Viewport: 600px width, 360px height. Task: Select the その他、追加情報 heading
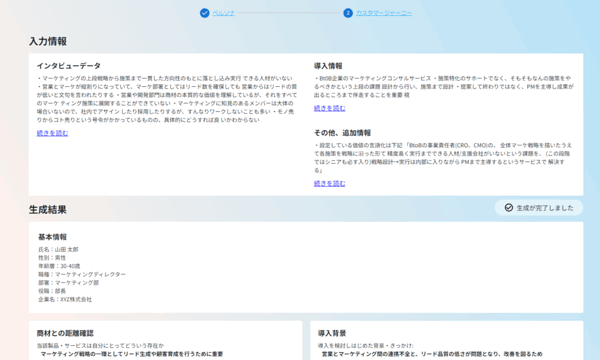(342, 133)
